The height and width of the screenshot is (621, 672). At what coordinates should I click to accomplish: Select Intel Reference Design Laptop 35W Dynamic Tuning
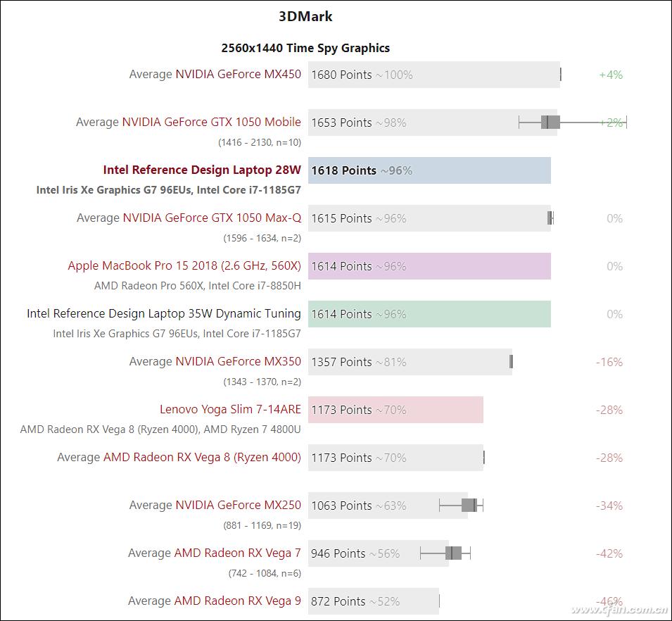point(164,313)
